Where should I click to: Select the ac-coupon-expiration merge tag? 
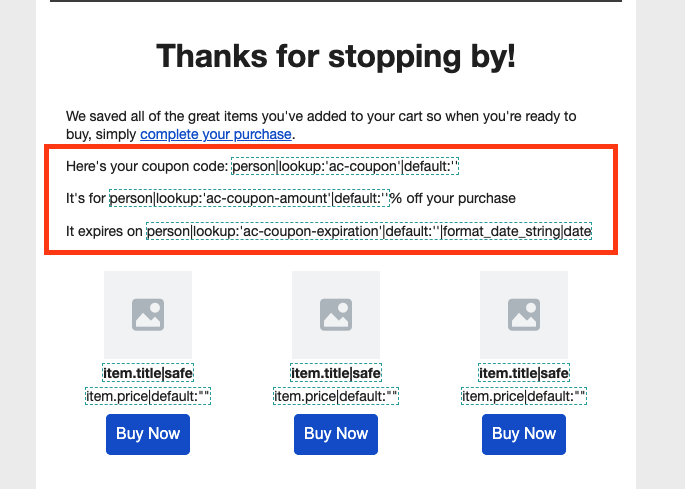(x=369, y=231)
